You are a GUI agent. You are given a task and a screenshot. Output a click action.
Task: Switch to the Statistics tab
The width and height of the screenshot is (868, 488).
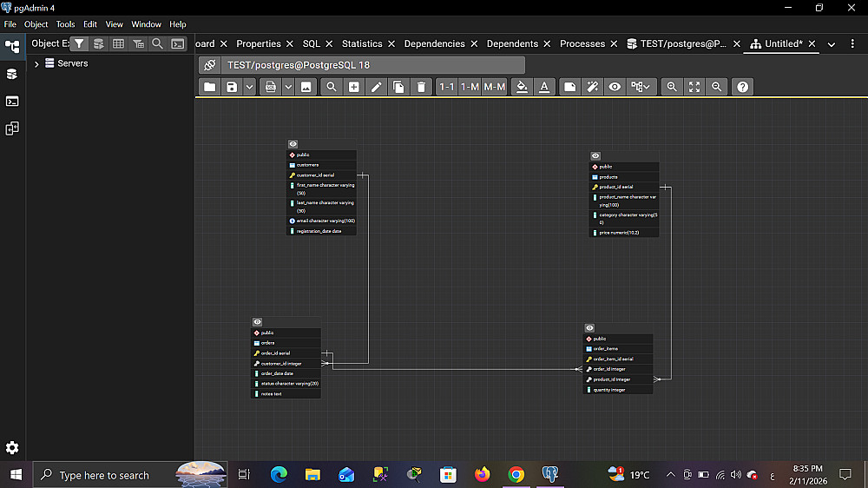pyautogui.click(x=362, y=43)
